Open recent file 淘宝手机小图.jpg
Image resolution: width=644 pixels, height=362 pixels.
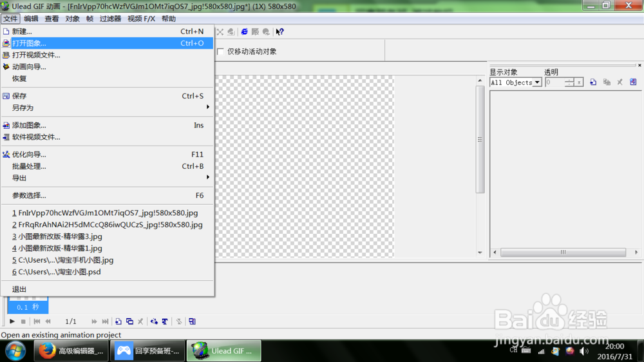pyautogui.click(x=108, y=260)
